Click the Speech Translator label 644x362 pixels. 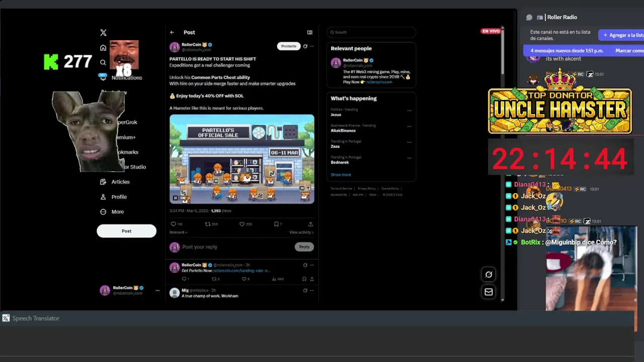coord(36,318)
